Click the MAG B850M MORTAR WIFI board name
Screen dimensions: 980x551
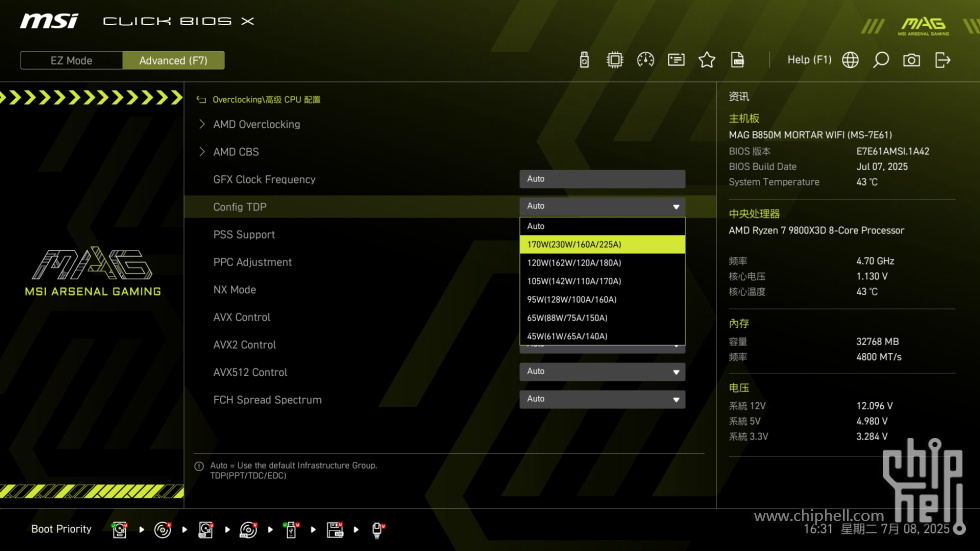coord(810,135)
